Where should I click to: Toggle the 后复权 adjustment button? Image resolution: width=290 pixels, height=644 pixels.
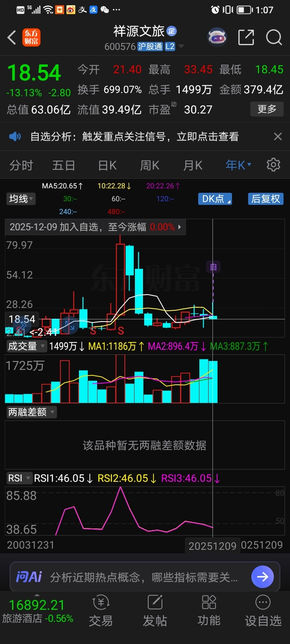[265, 199]
